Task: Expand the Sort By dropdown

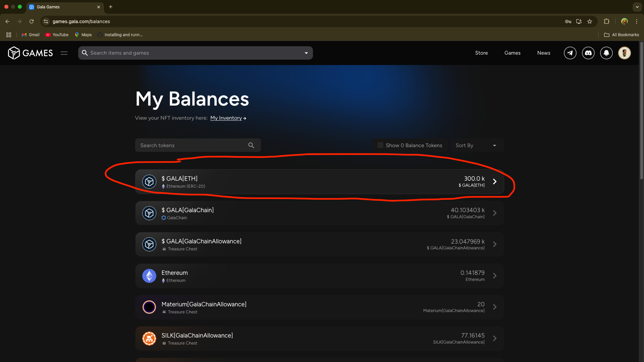Action: [x=477, y=145]
